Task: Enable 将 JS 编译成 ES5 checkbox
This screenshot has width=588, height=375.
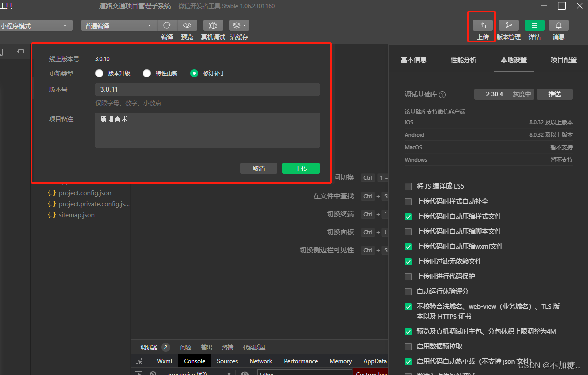Action: click(408, 186)
